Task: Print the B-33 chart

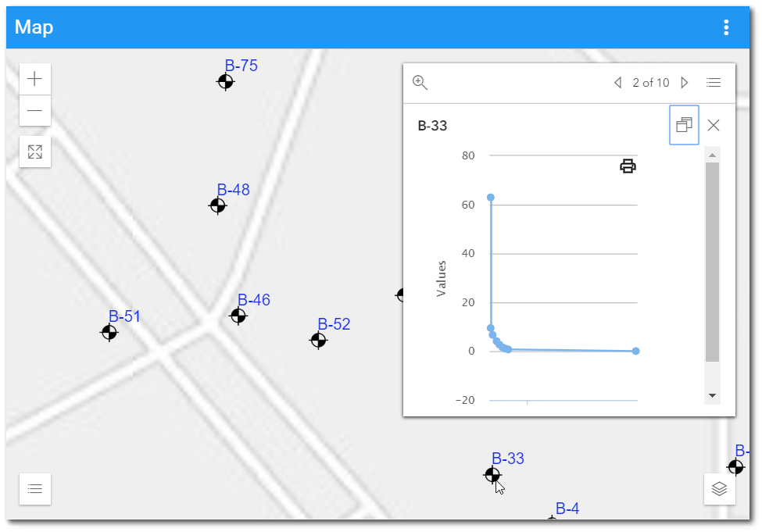Action: [x=628, y=166]
